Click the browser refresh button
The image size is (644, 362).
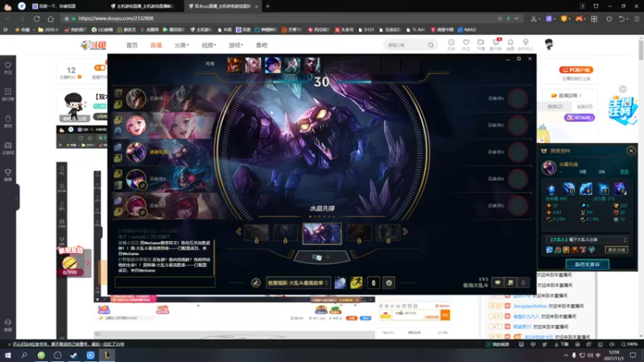[x=36, y=19]
